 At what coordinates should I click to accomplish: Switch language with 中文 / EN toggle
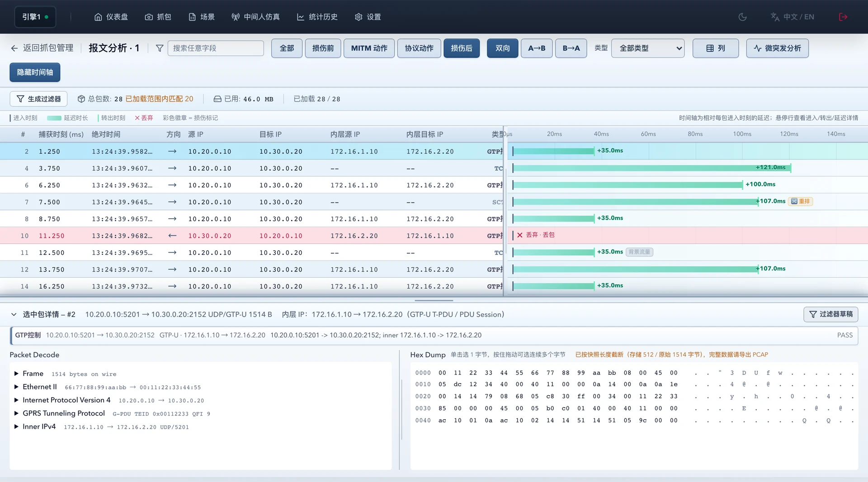click(792, 17)
